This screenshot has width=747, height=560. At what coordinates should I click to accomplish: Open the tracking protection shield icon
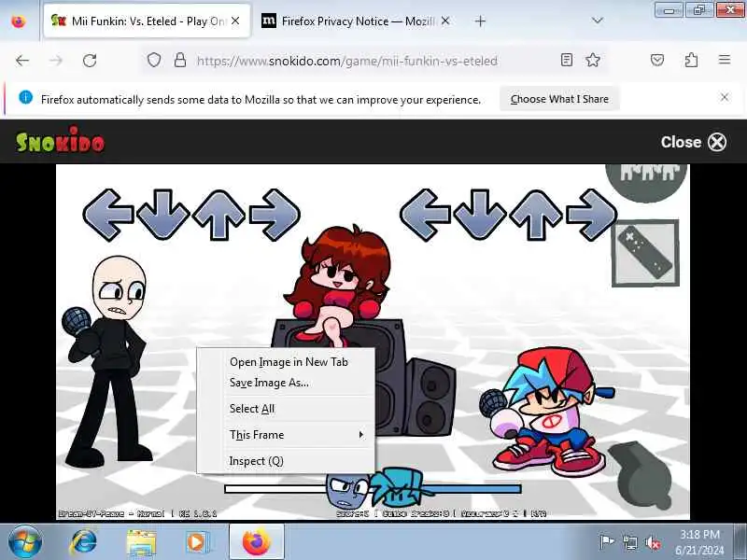click(x=154, y=60)
